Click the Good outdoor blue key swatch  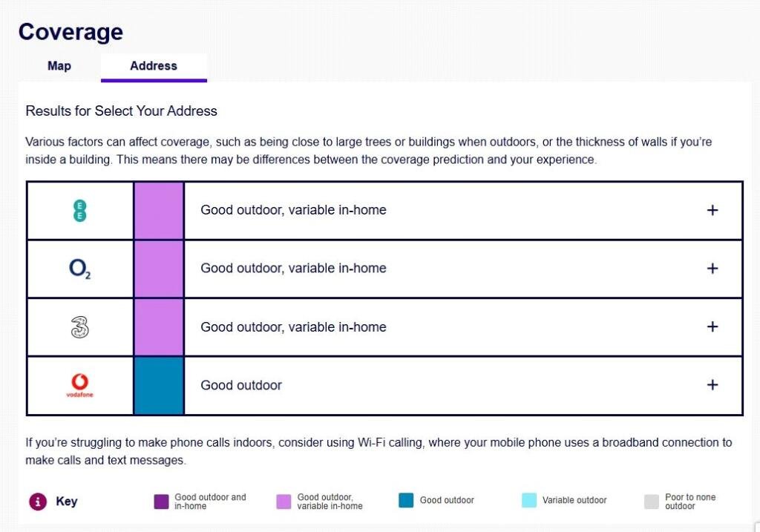click(x=406, y=501)
